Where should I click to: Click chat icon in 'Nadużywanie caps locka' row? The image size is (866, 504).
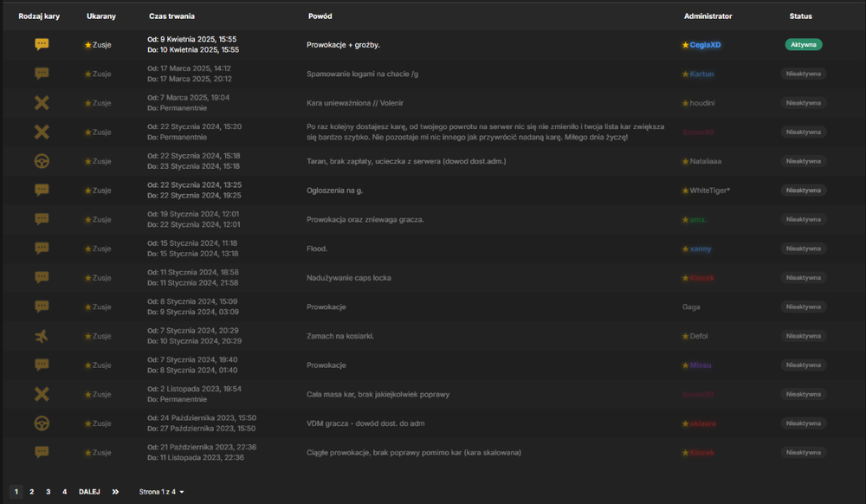tap(42, 278)
